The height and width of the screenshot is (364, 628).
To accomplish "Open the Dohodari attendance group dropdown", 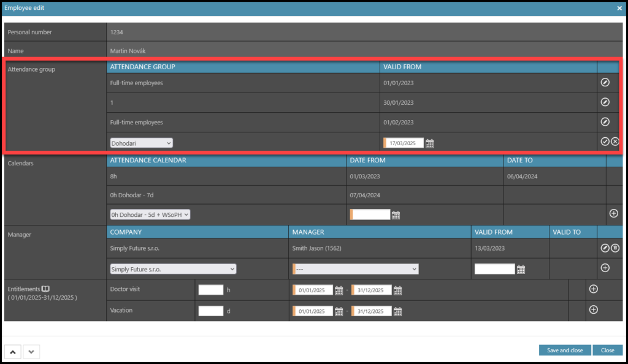I will [142, 143].
